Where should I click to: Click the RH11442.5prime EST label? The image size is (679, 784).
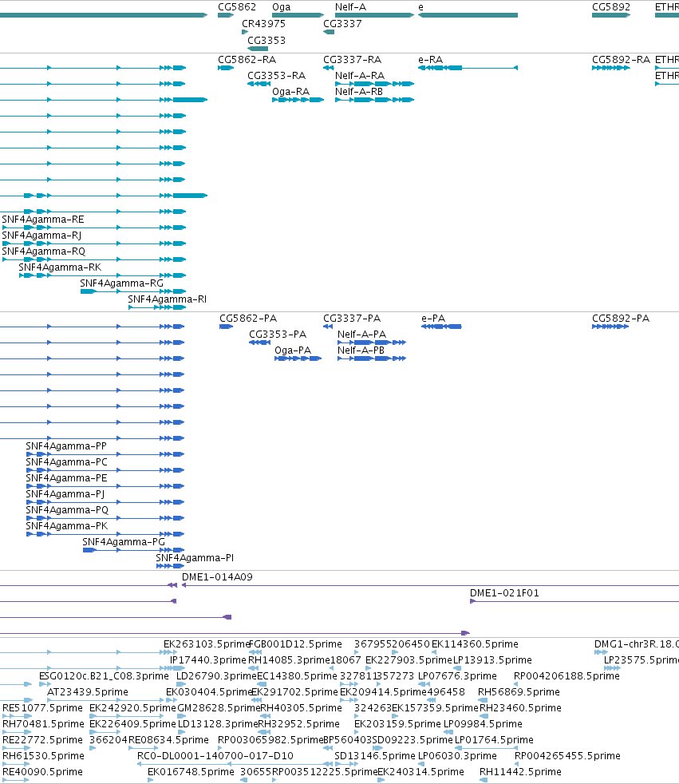tap(520, 772)
